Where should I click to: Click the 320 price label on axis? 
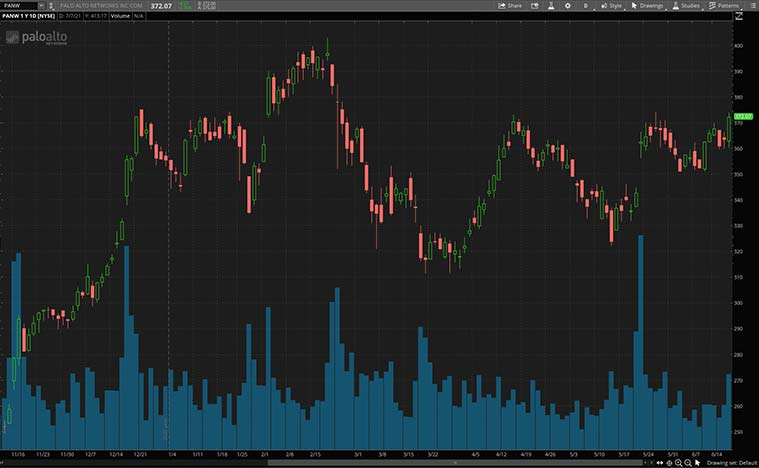point(738,252)
